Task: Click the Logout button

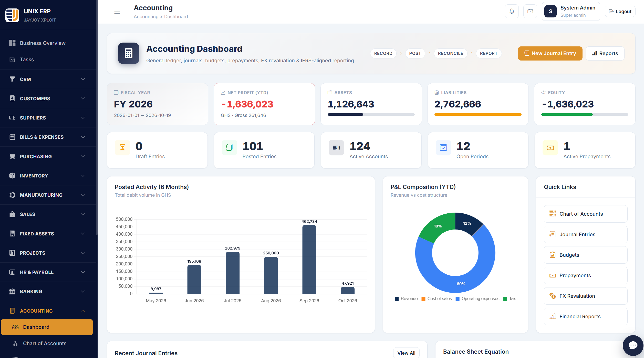Action: [x=620, y=11]
